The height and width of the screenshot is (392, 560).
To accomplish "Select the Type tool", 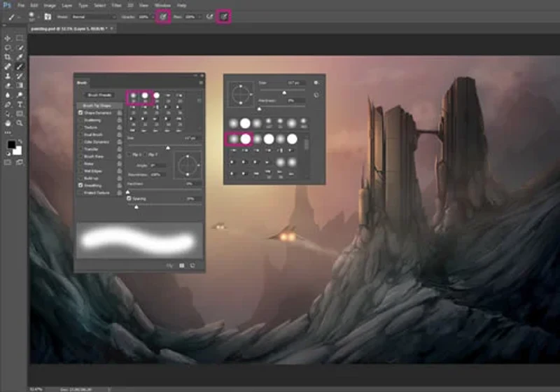I will [20, 104].
